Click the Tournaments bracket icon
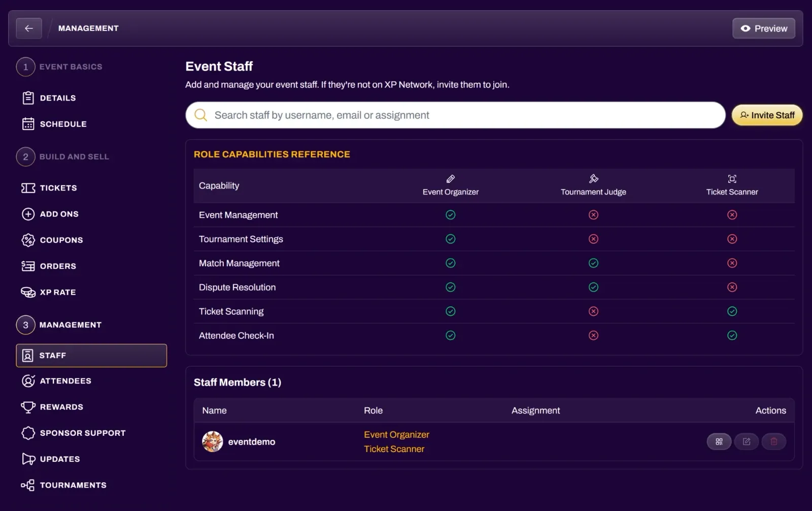812x511 pixels. (28, 485)
